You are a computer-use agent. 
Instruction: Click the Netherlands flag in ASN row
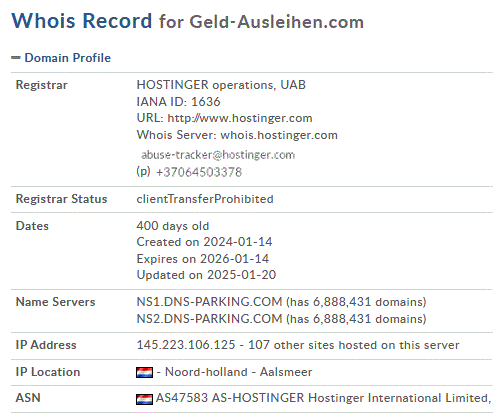coord(144,399)
